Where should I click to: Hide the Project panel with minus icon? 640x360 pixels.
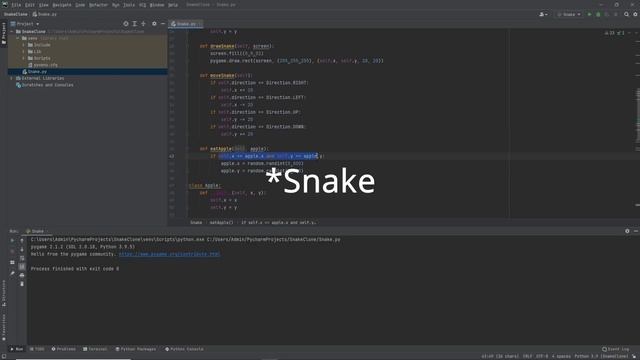[163, 24]
